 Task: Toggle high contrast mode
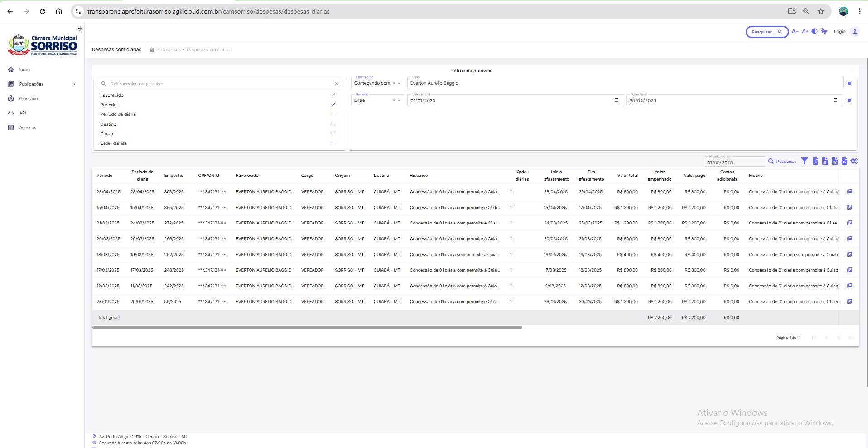tap(815, 32)
